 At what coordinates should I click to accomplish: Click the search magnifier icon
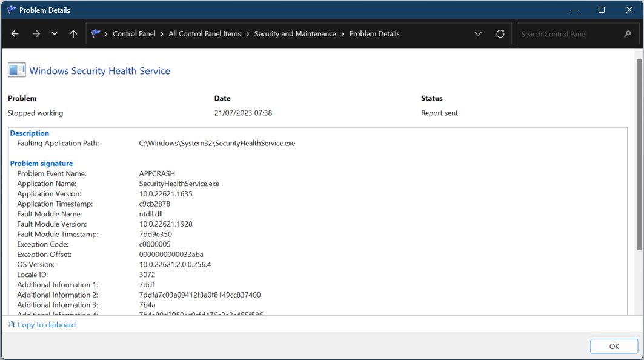pyautogui.click(x=627, y=34)
